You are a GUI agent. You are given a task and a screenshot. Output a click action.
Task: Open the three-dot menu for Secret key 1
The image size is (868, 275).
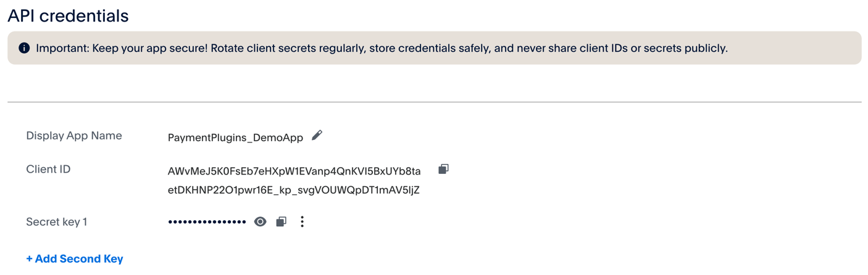tap(302, 222)
